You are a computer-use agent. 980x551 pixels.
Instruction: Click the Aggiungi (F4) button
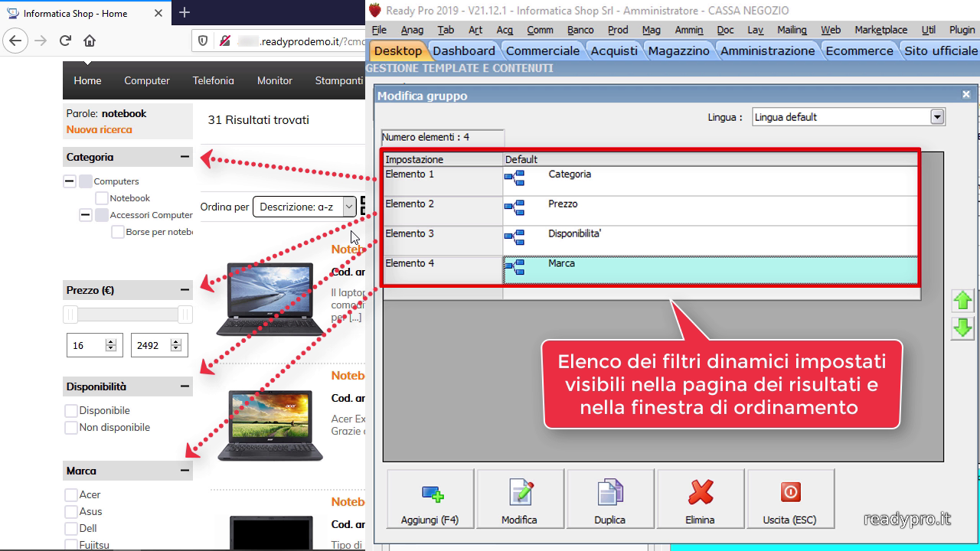point(430,499)
